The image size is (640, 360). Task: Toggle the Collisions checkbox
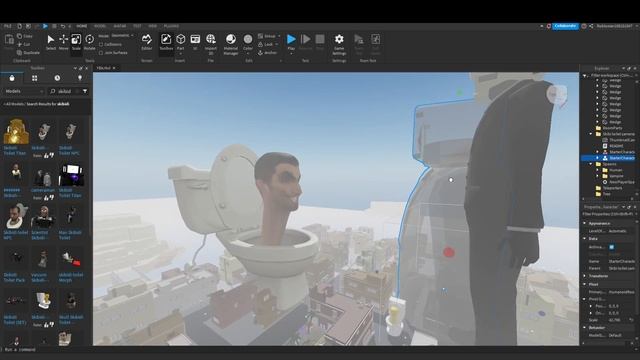pyautogui.click(x=101, y=44)
